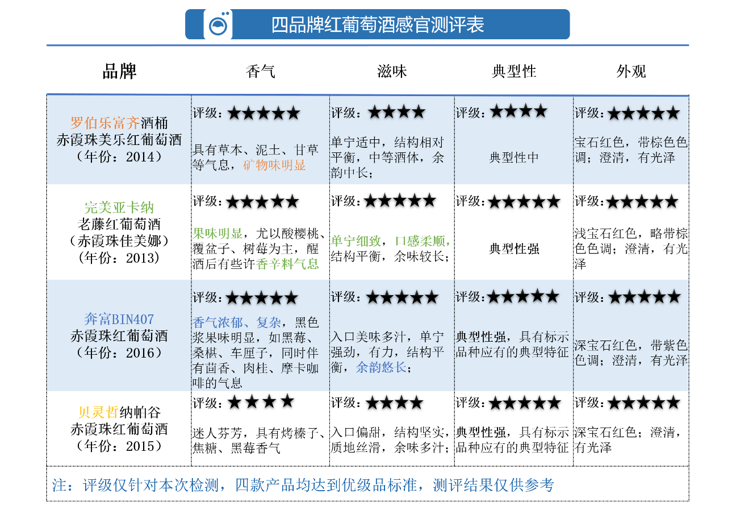The width and height of the screenshot is (736, 516).
Task: Click 老藤红葡萄酒 product name
Action: coord(119,224)
